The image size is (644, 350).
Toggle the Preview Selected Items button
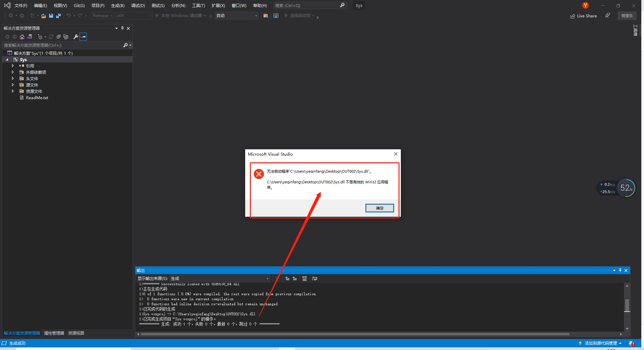click(84, 37)
